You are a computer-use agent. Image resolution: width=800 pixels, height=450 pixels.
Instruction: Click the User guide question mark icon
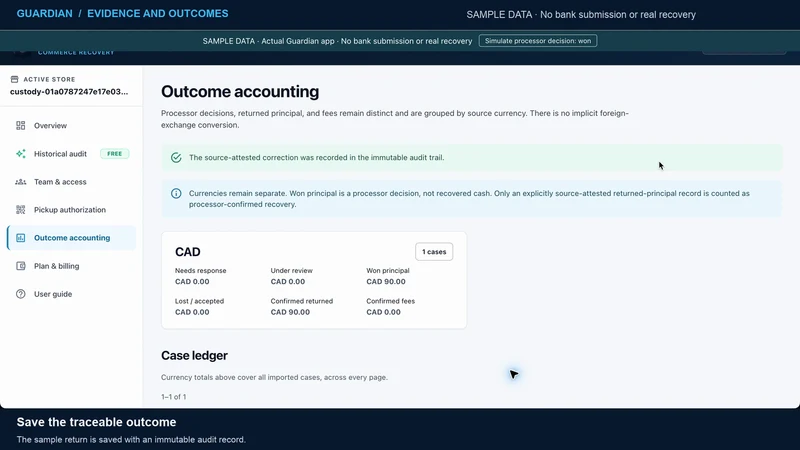[20, 294]
